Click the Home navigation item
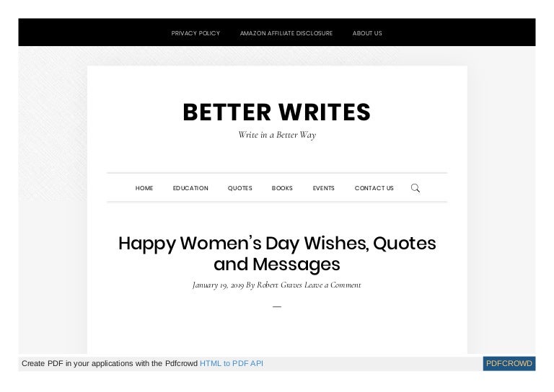554x392 pixels. 144,188
